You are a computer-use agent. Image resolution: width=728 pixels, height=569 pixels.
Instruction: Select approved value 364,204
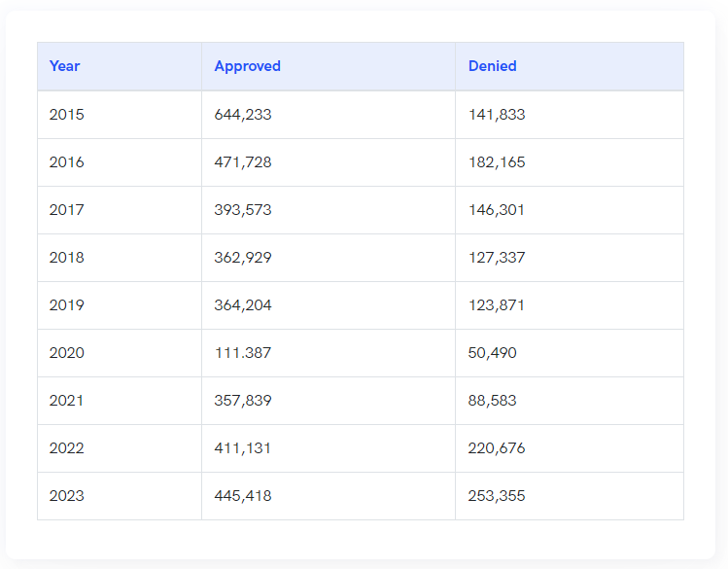click(243, 305)
